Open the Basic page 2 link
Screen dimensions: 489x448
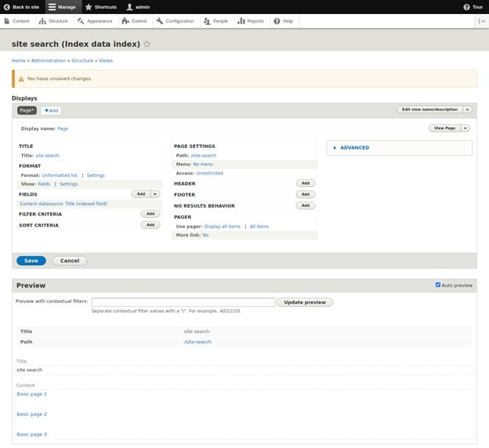(31, 414)
